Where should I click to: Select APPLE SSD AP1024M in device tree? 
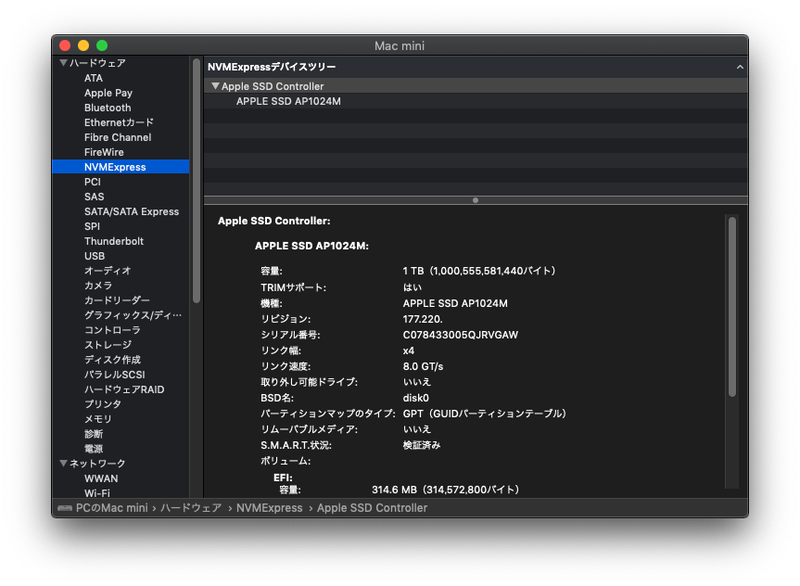pos(288,101)
